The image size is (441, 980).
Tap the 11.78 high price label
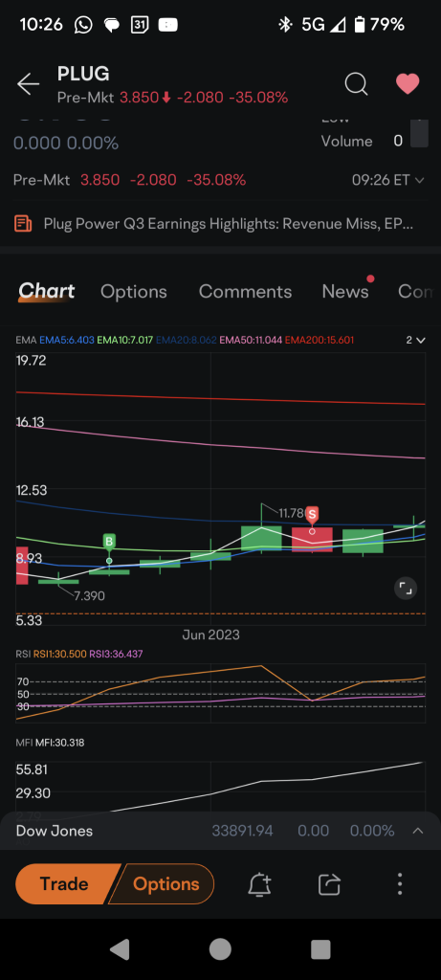[291, 513]
